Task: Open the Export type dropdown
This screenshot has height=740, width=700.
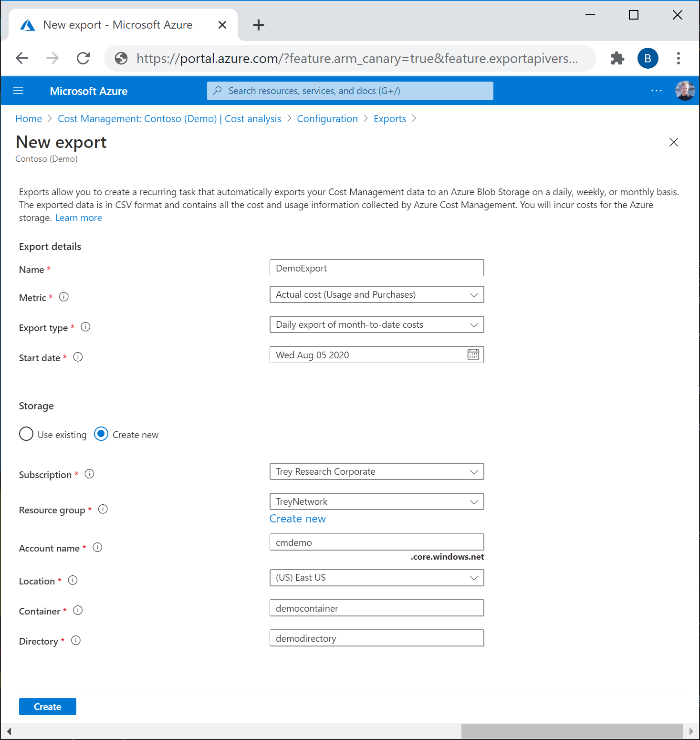Action: click(376, 325)
